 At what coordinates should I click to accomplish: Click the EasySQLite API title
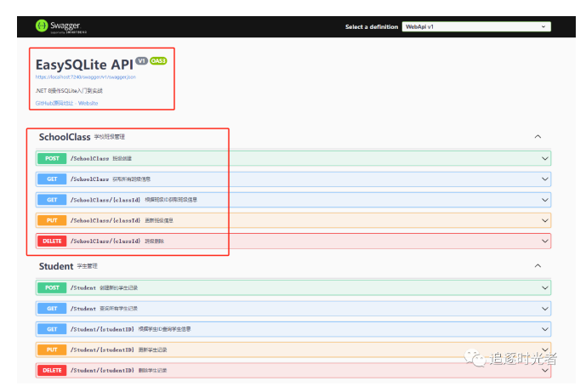pos(84,65)
